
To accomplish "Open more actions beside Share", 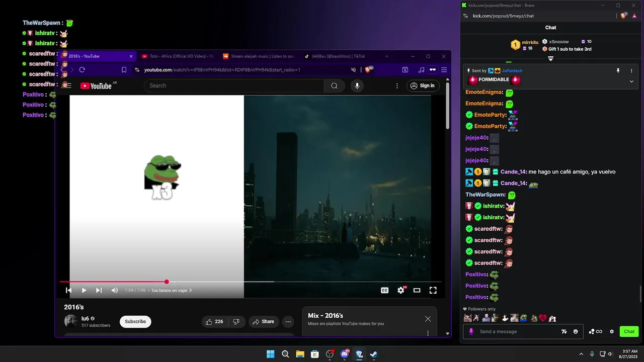I will [288, 322].
